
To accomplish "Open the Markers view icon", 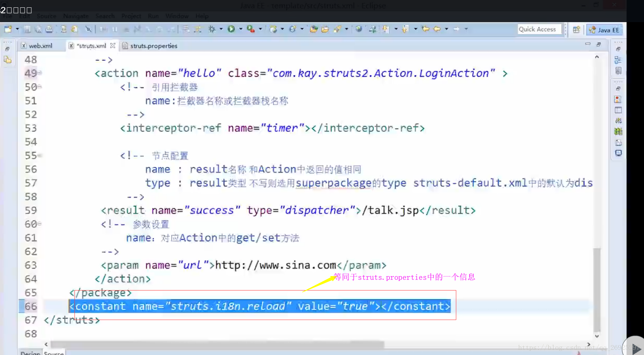I will pyautogui.click(x=618, y=100).
